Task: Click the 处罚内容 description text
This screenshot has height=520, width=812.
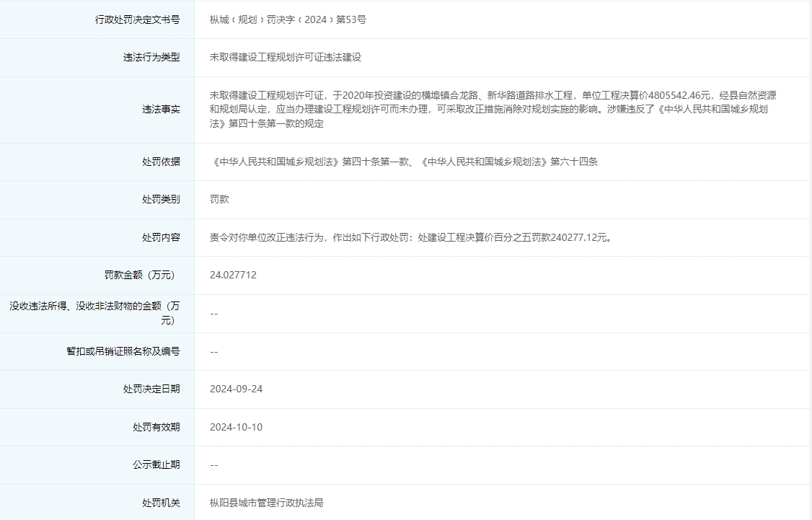Action: click(393, 237)
